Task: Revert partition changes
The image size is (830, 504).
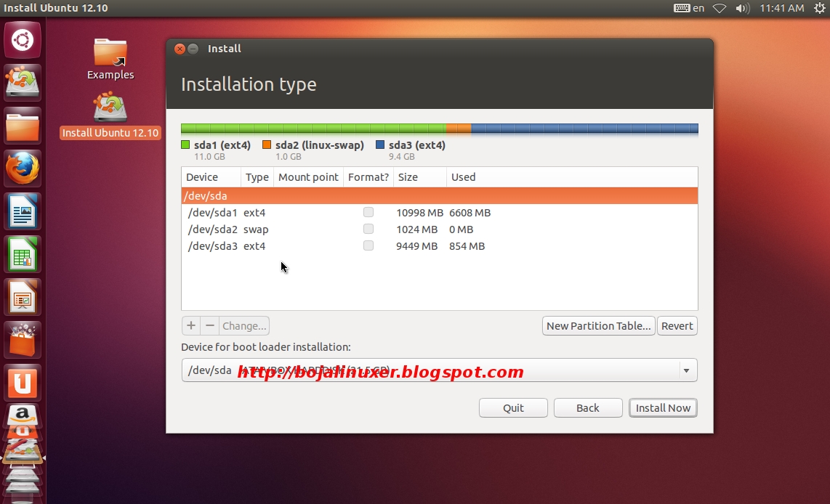Action: click(x=677, y=326)
